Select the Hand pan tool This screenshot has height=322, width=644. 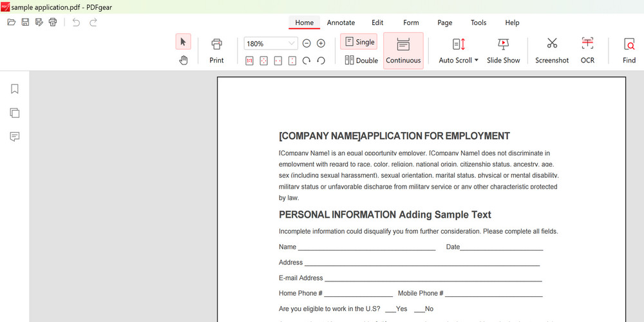[183, 61]
